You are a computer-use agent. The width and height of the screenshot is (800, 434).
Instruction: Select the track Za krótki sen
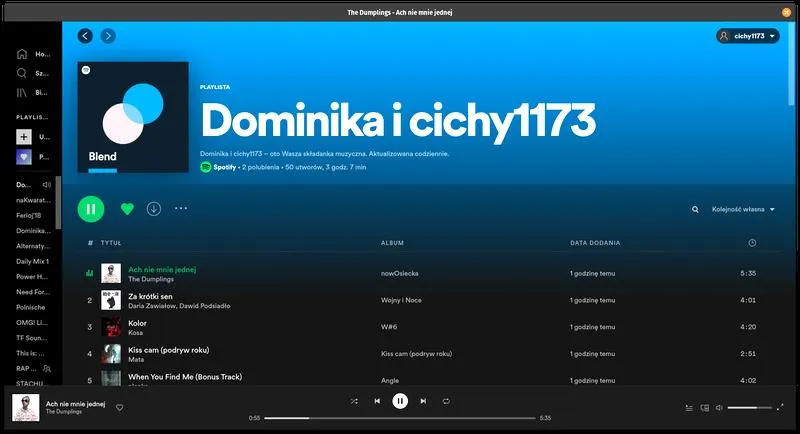(x=151, y=296)
